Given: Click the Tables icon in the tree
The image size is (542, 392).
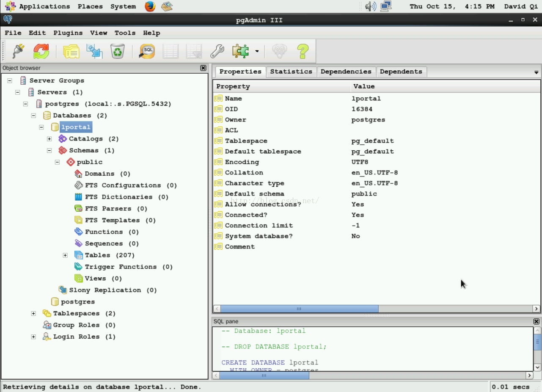Looking at the screenshot, I should 78,255.
